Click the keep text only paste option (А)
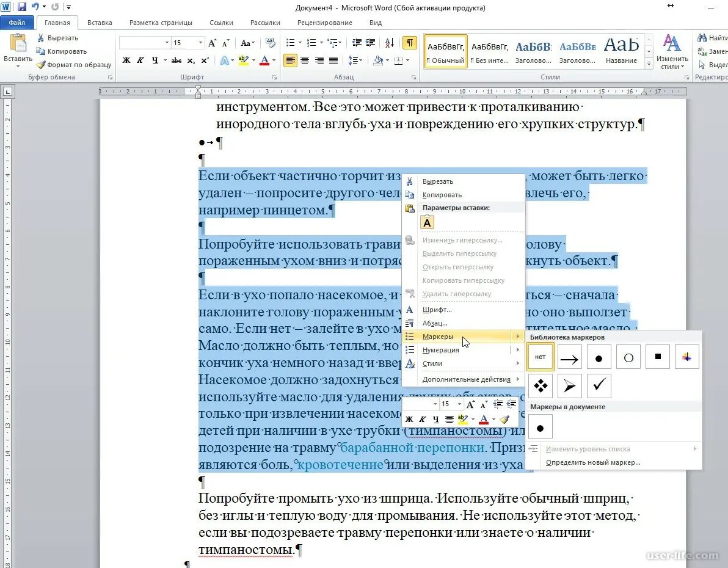The height and width of the screenshot is (568, 728). (426, 222)
